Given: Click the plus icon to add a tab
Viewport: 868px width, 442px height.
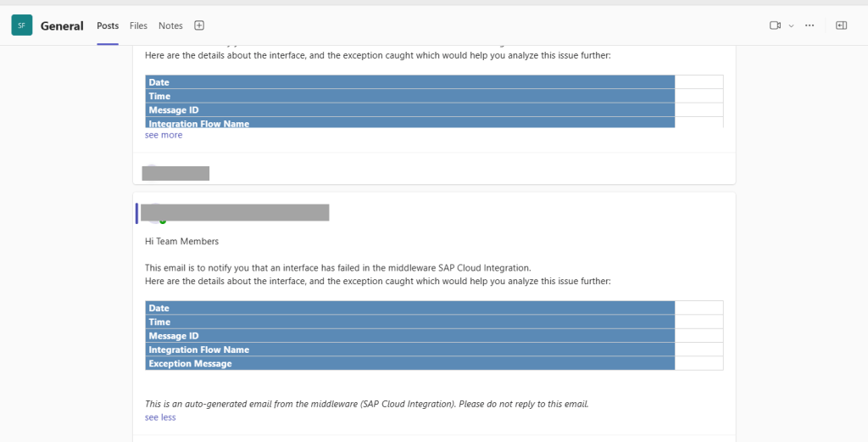Looking at the screenshot, I should coord(199,25).
